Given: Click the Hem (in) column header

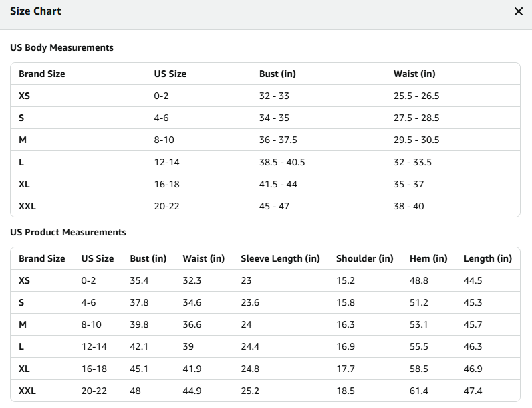Looking at the screenshot, I should pyautogui.click(x=428, y=258).
